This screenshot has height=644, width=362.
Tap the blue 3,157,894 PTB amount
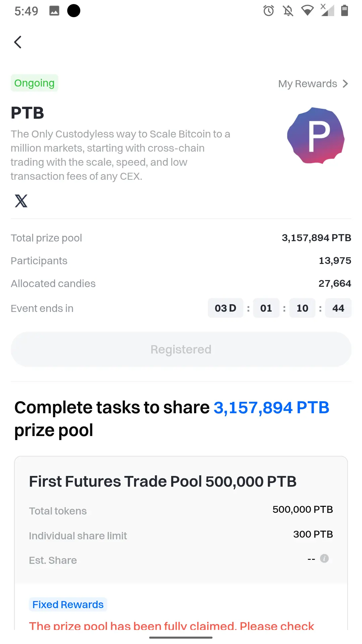coord(271,408)
